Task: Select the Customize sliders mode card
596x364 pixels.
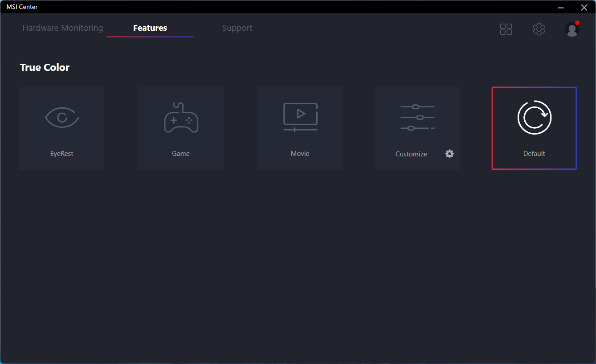Action: (x=417, y=128)
